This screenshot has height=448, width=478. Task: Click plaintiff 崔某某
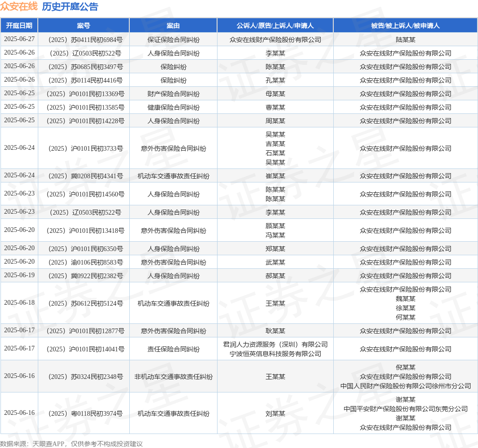pyautogui.click(x=275, y=176)
